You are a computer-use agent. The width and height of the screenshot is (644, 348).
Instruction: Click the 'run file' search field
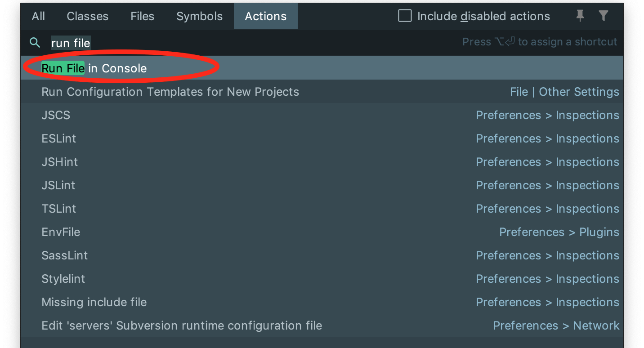(252, 43)
